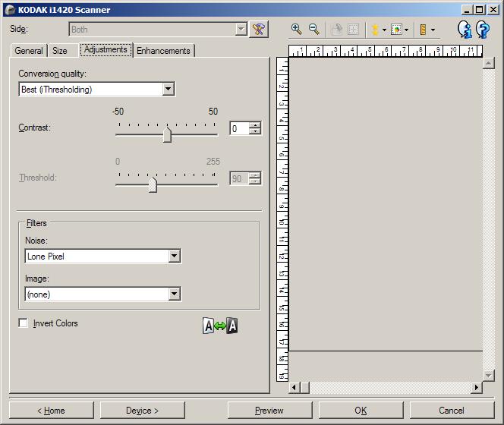
Task: Increase Threshold with spinner up arrow
Action: click(255, 175)
